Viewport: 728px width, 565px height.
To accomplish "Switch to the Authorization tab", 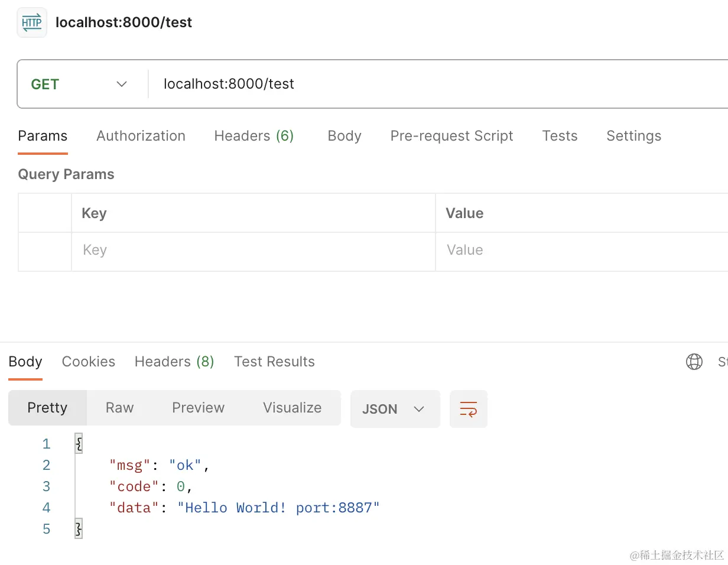I will point(141,136).
